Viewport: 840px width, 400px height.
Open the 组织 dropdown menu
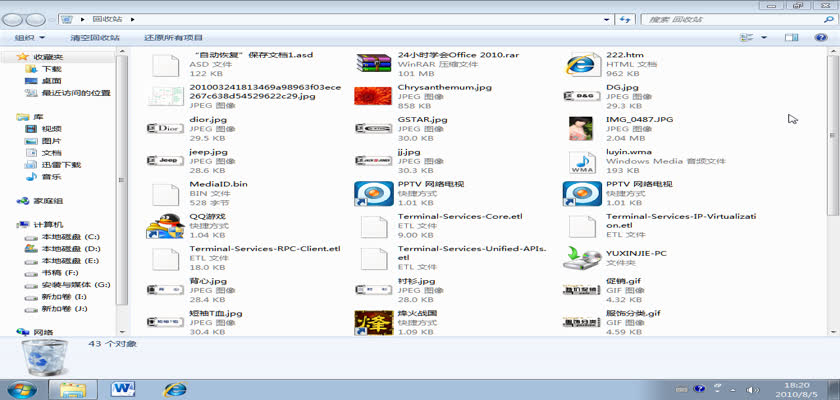(29, 38)
